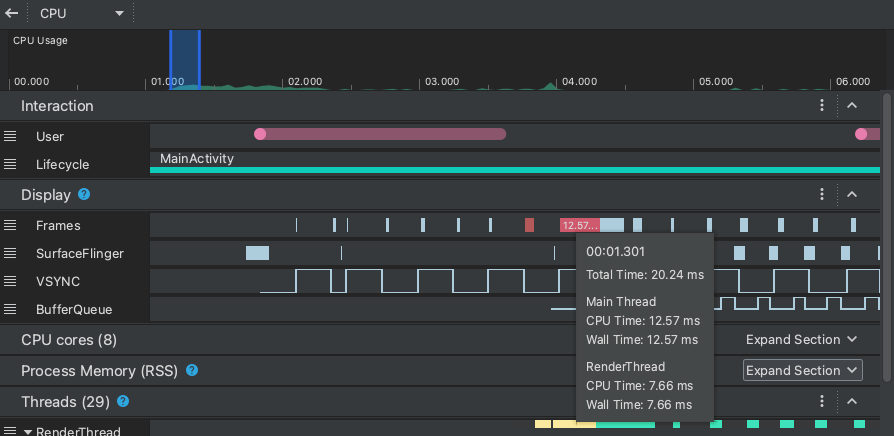
Task: Collapse the Display section
Action: [x=852, y=195]
